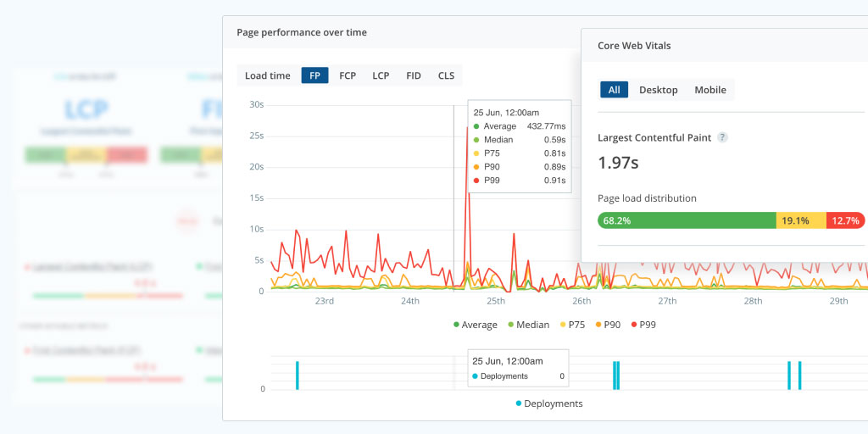This screenshot has width=868, height=434.
Task: Click the P75 0.81s tooltip row
Action: [x=520, y=153]
